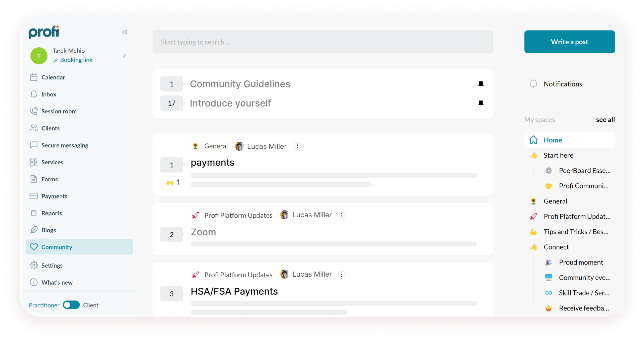Click the pin icon on Community Guidelines
The width and height of the screenshot is (644, 341).
(x=481, y=84)
